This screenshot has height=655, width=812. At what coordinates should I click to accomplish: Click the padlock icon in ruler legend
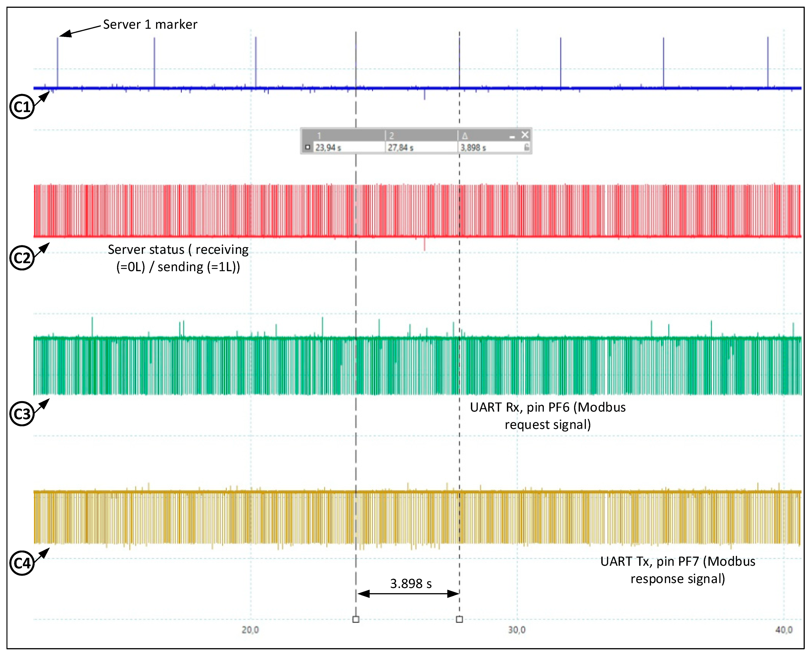[526, 147]
